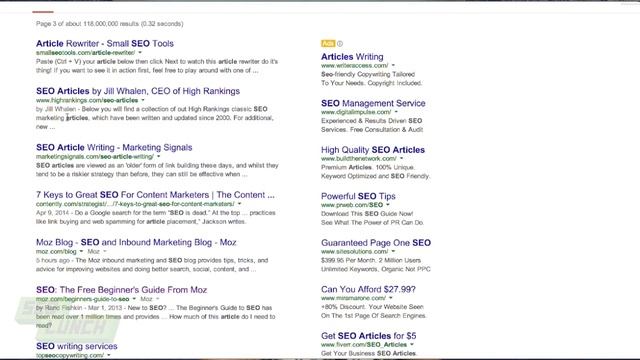Click 'Moz' source label under Moz Blog result
This screenshot has width=640, height=360.
[93, 251]
